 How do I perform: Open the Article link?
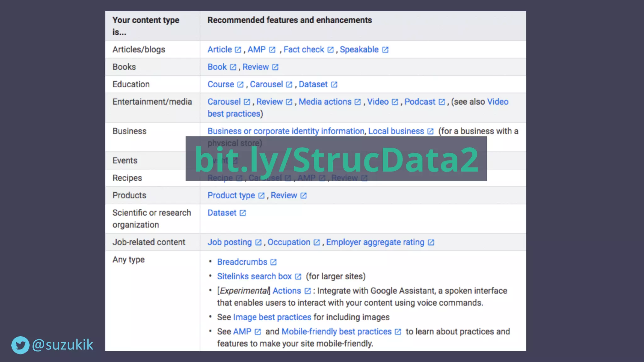[219, 50]
